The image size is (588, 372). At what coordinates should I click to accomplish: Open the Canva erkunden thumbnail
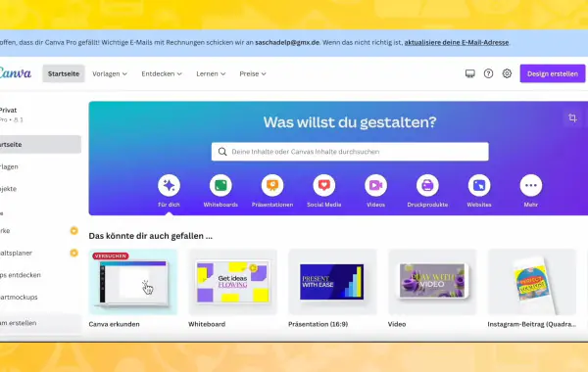click(133, 282)
